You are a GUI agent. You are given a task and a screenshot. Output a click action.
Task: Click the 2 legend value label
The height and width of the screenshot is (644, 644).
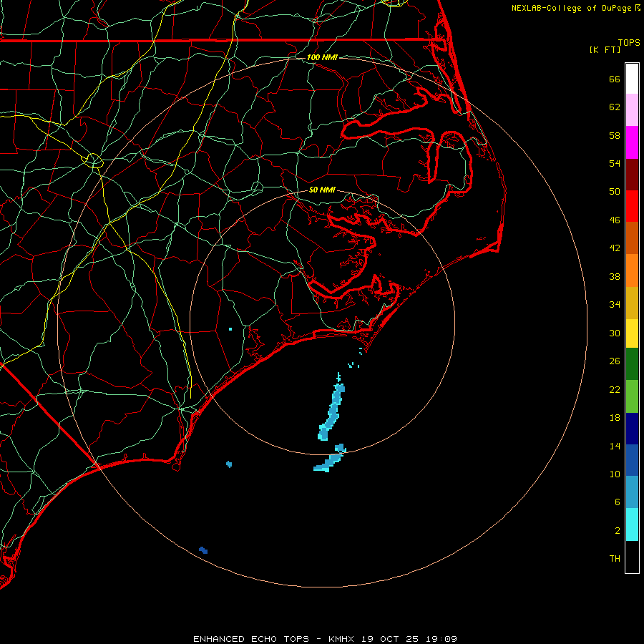click(x=617, y=530)
